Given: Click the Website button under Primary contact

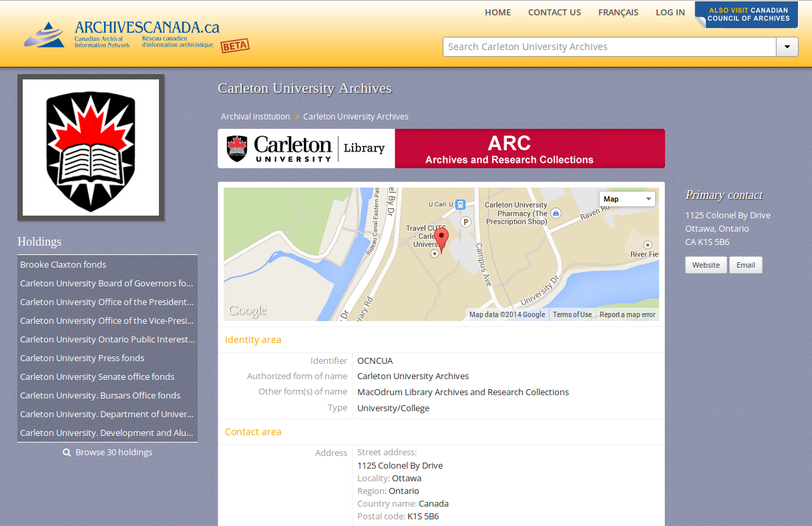Looking at the screenshot, I should [x=706, y=264].
